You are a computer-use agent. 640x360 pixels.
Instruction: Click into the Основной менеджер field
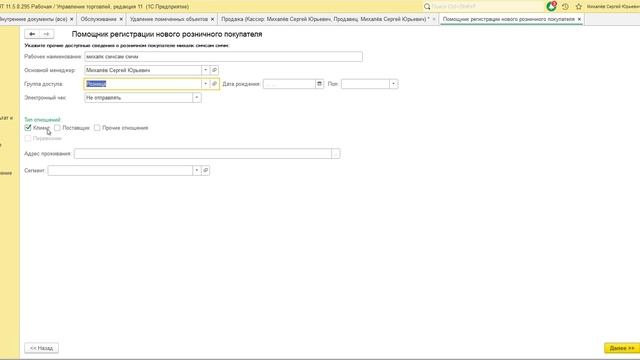coord(142,70)
